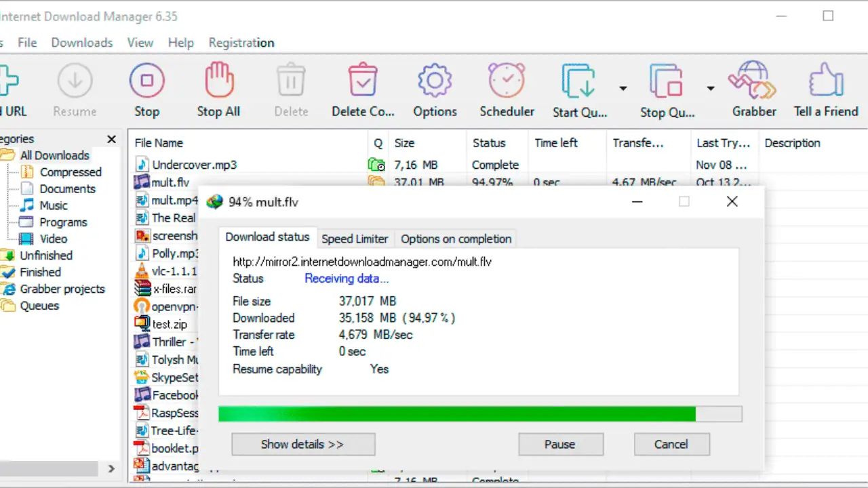Click the Undercover.mp3 music file icon
The image size is (868, 488).
click(142, 165)
